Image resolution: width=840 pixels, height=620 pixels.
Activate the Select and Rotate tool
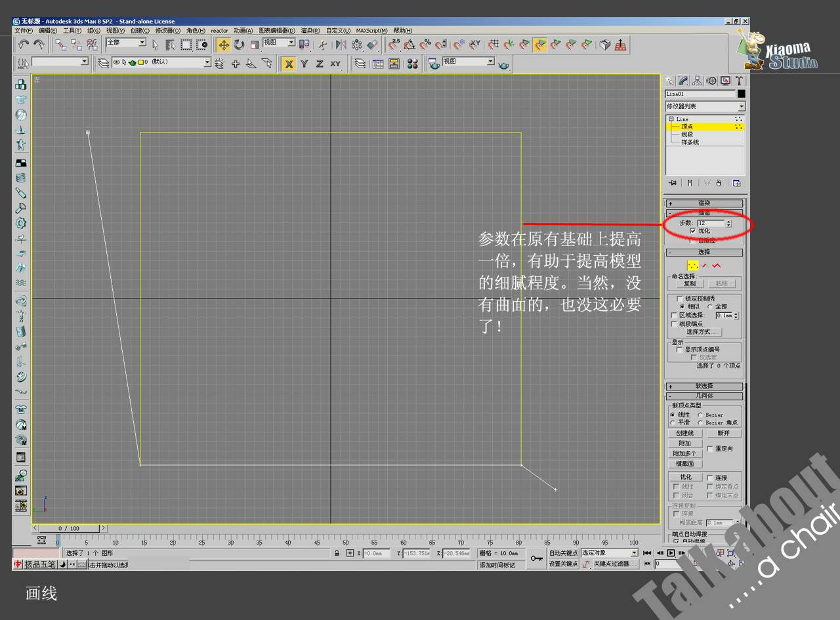(x=239, y=45)
